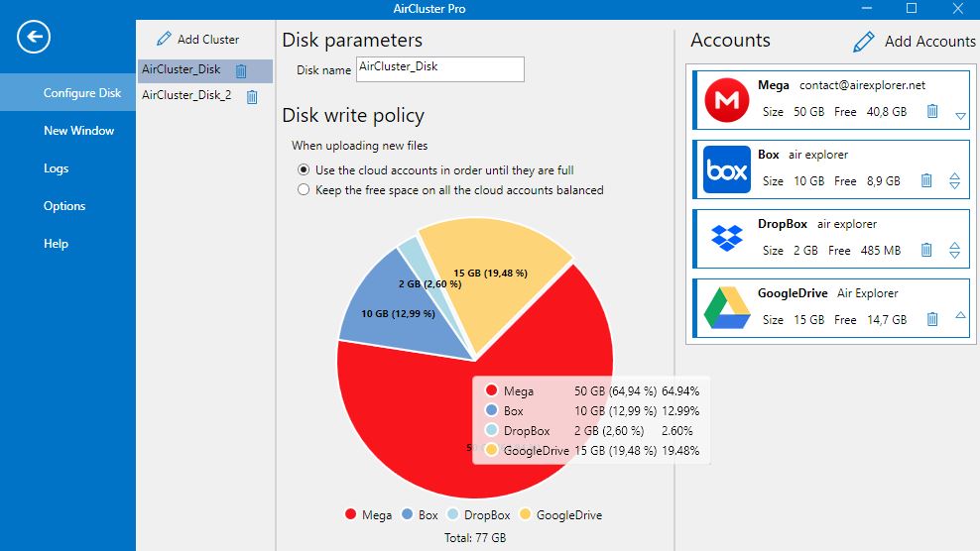Click the AirCluster Pro window title
This screenshot has height=551, width=980.
(x=429, y=9)
